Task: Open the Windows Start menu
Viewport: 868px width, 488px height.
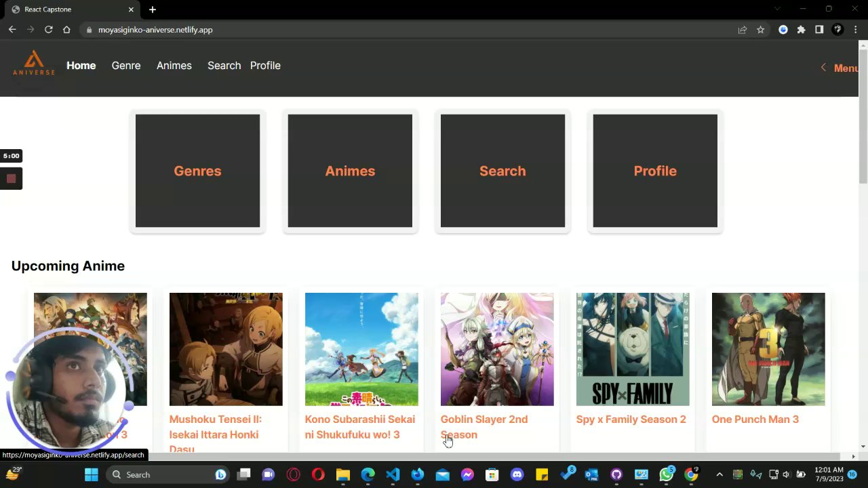Action: [92, 474]
